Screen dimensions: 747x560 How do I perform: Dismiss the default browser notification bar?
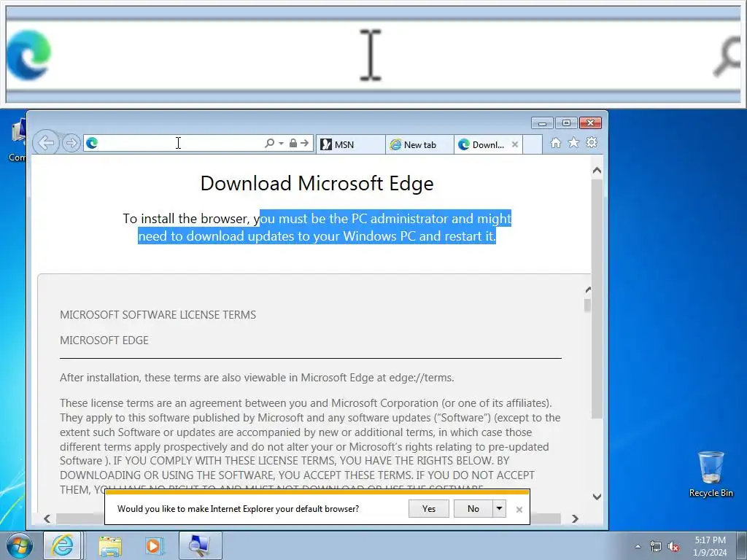point(519,510)
